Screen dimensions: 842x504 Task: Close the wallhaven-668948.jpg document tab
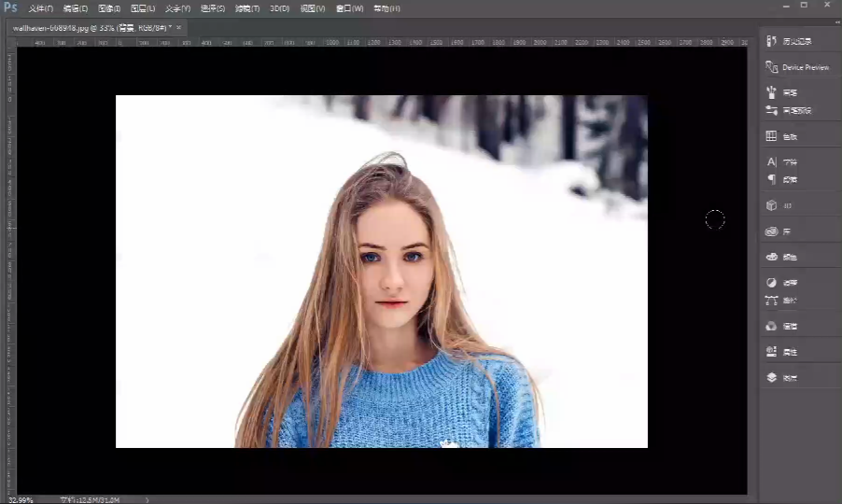pos(179,27)
